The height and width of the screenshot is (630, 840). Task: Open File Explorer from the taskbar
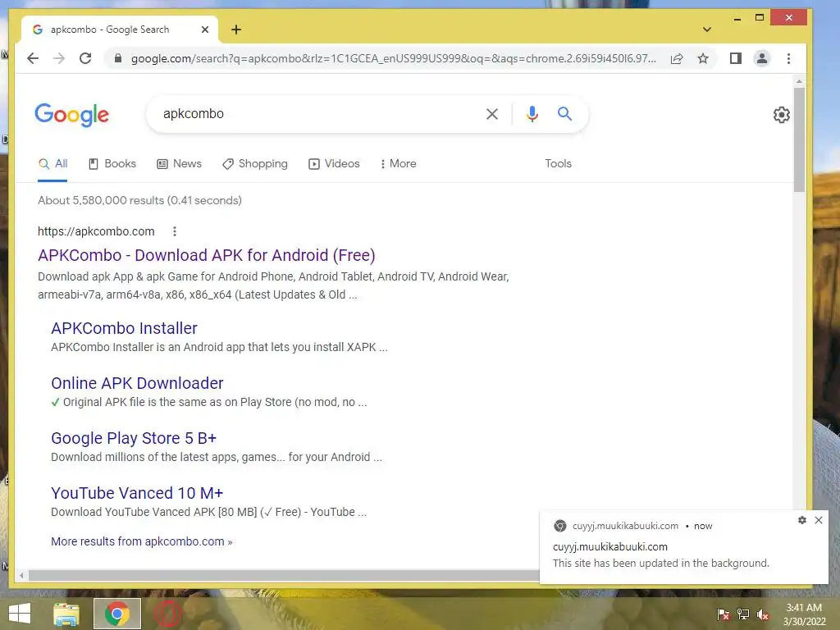click(x=66, y=614)
